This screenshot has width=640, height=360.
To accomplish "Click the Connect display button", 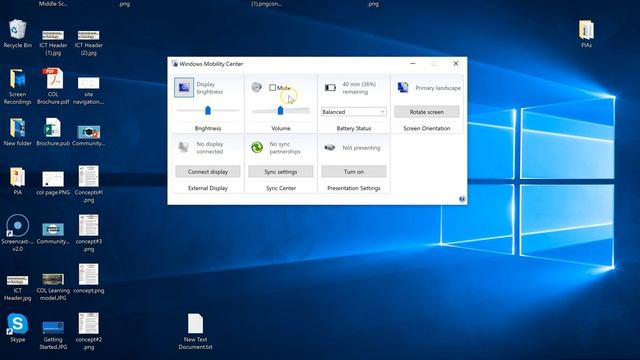I will (208, 171).
